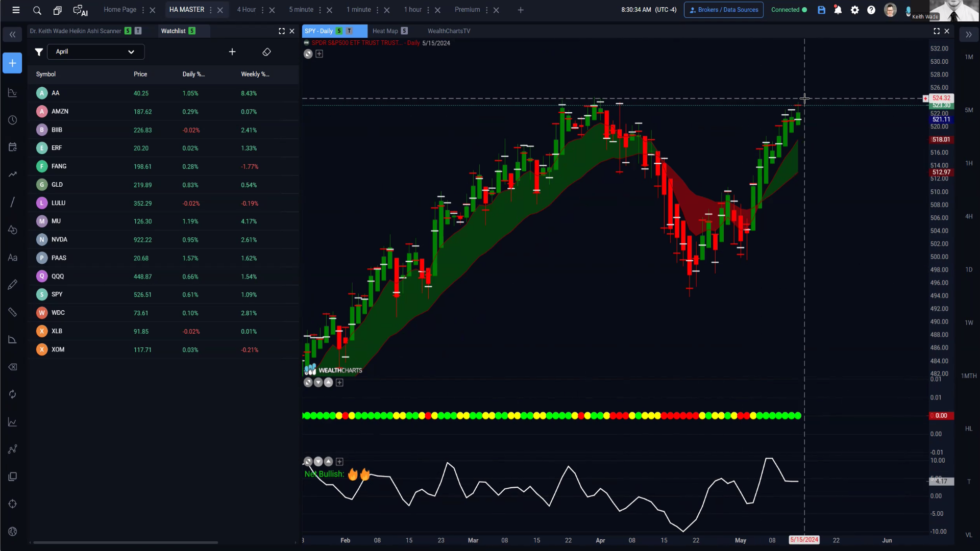Toggle the HL button in right panel
The width and height of the screenshot is (980, 551).
[969, 429]
